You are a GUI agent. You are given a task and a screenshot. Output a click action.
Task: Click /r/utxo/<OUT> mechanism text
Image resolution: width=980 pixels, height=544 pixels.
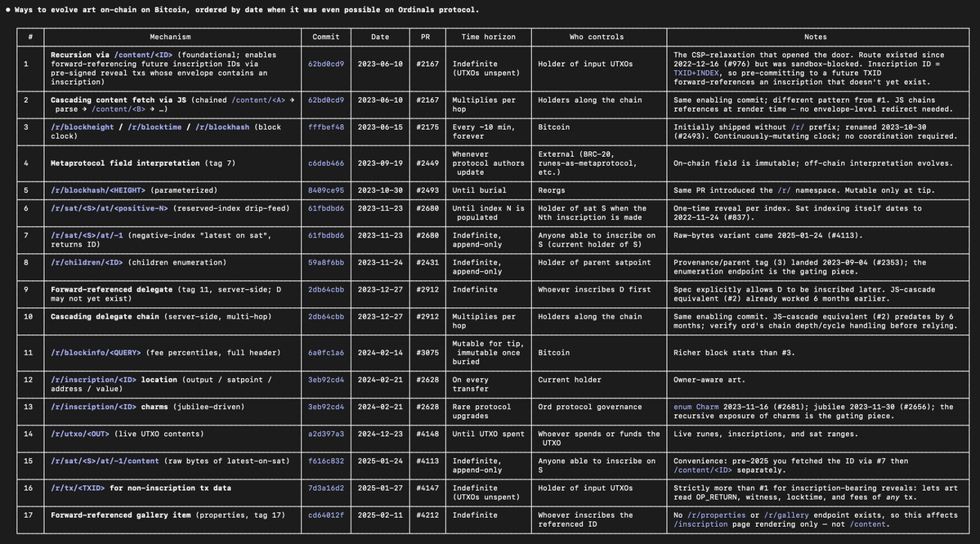(80, 434)
